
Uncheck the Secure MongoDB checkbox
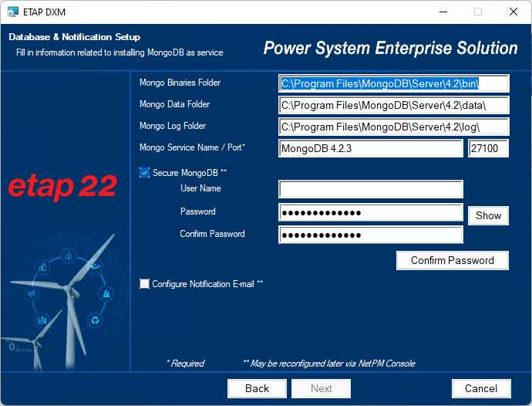point(144,173)
